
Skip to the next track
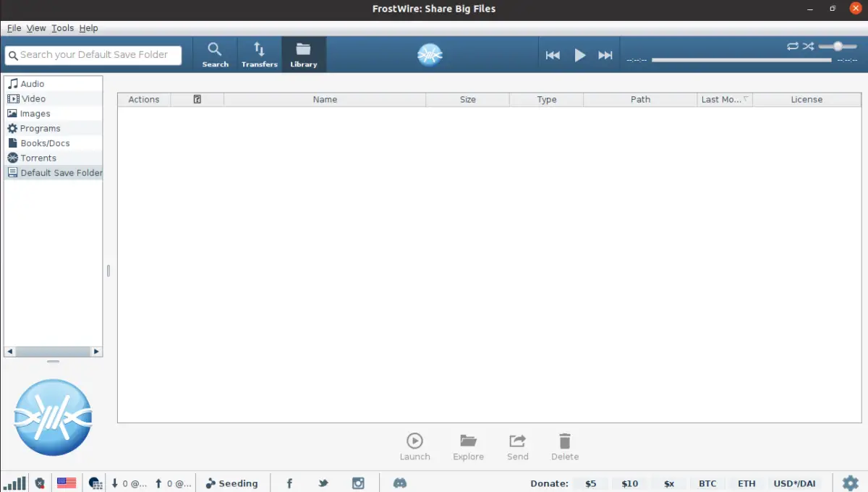coord(605,55)
